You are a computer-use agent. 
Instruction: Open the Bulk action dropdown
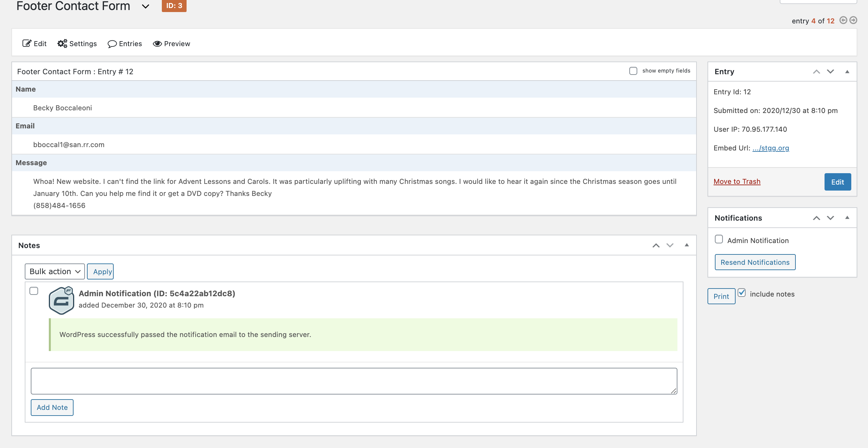pyautogui.click(x=55, y=271)
